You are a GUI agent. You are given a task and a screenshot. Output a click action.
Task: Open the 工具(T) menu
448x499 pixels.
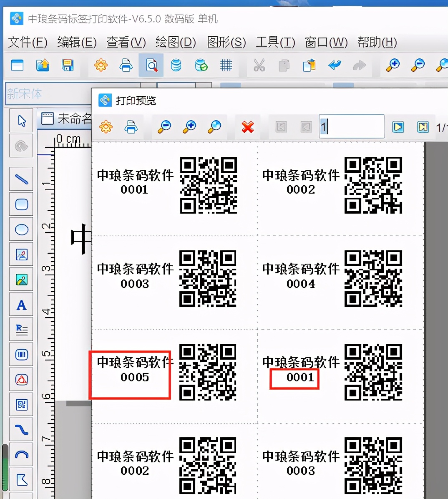click(276, 42)
